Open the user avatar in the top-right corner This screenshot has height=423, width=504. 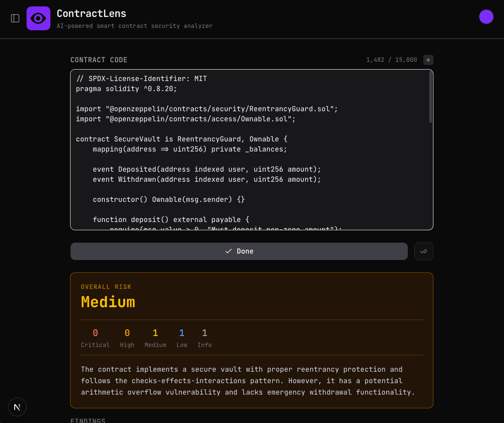(x=486, y=16)
